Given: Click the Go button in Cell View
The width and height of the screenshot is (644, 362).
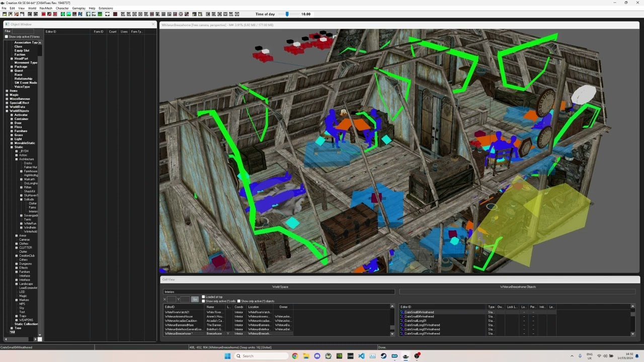Looking at the screenshot, I should (x=195, y=299).
